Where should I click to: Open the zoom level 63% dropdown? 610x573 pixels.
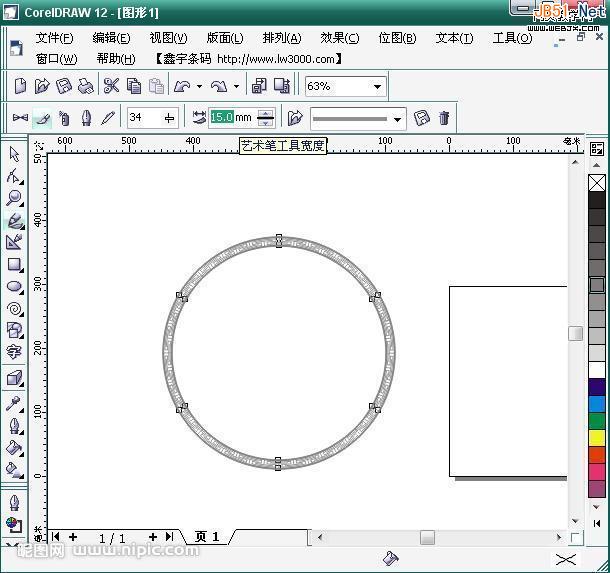[377, 86]
